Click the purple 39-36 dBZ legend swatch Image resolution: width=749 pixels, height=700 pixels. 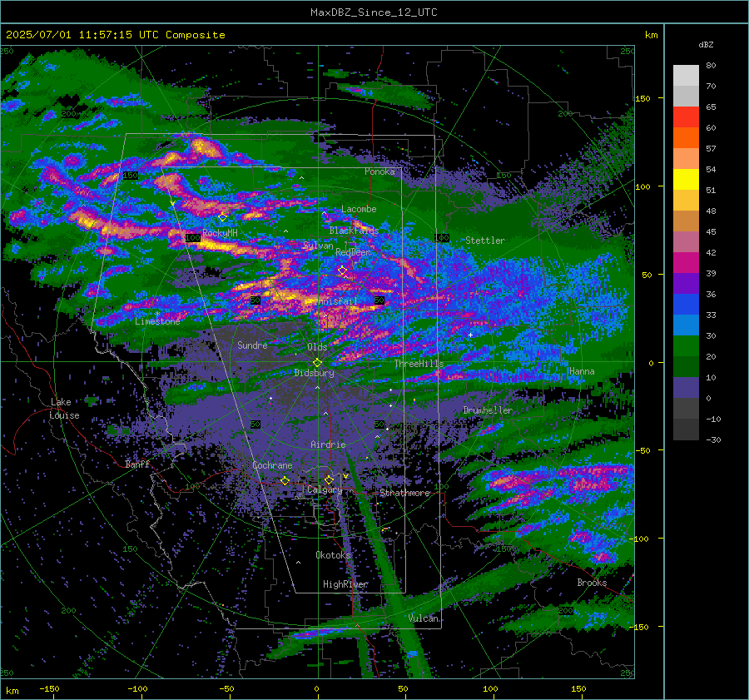point(686,284)
